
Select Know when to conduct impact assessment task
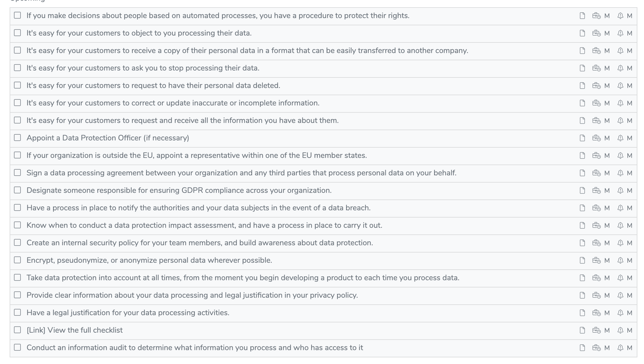(204, 225)
